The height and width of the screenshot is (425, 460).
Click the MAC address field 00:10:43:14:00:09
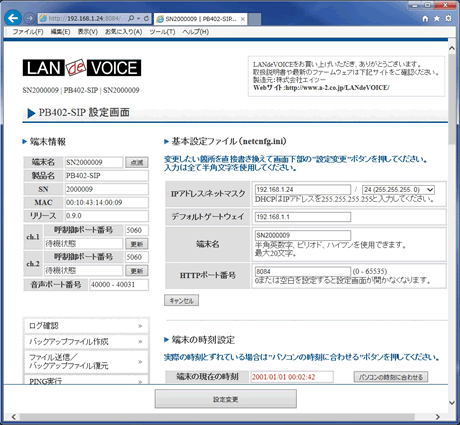107,202
